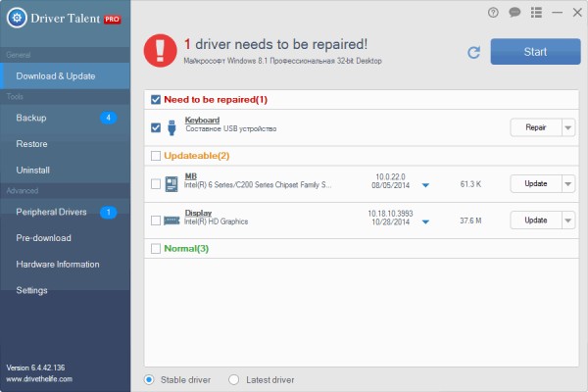
Task: Click the MB motherboard icon
Action: [x=171, y=184]
